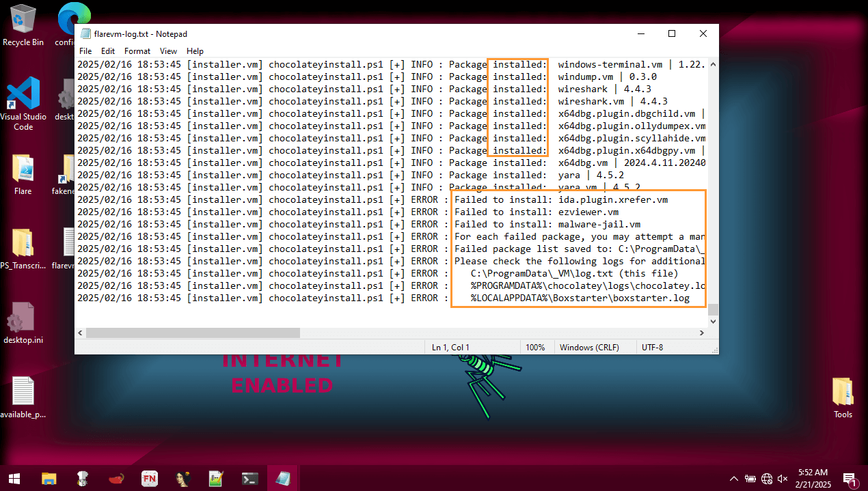868x491 pixels.
Task: Click the battery/power tray icon
Action: point(750,479)
